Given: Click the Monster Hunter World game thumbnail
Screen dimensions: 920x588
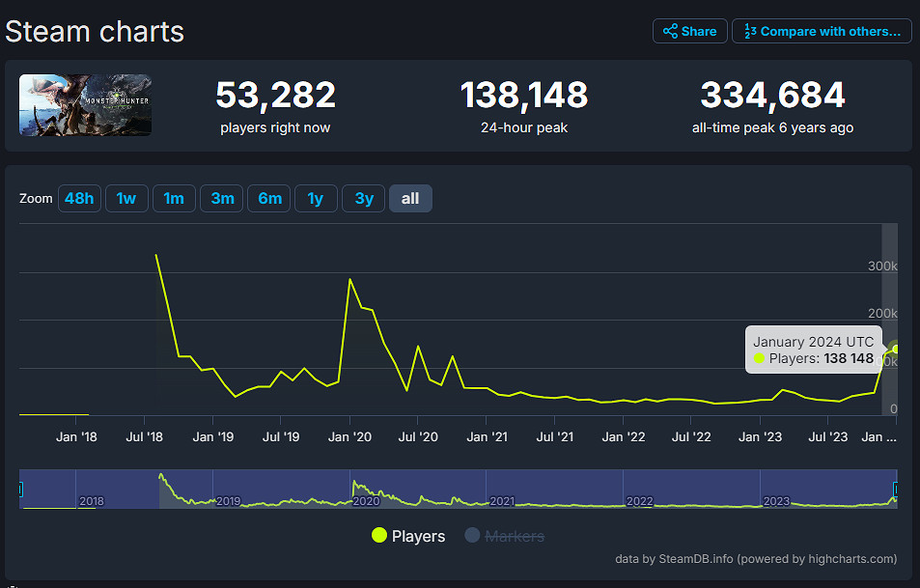Looking at the screenshot, I should [x=85, y=105].
